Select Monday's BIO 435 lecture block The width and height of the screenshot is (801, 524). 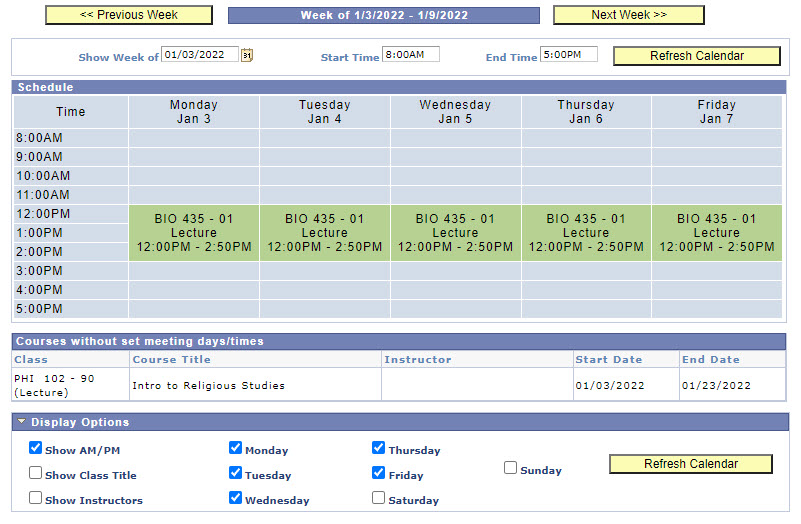(x=194, y=233)
